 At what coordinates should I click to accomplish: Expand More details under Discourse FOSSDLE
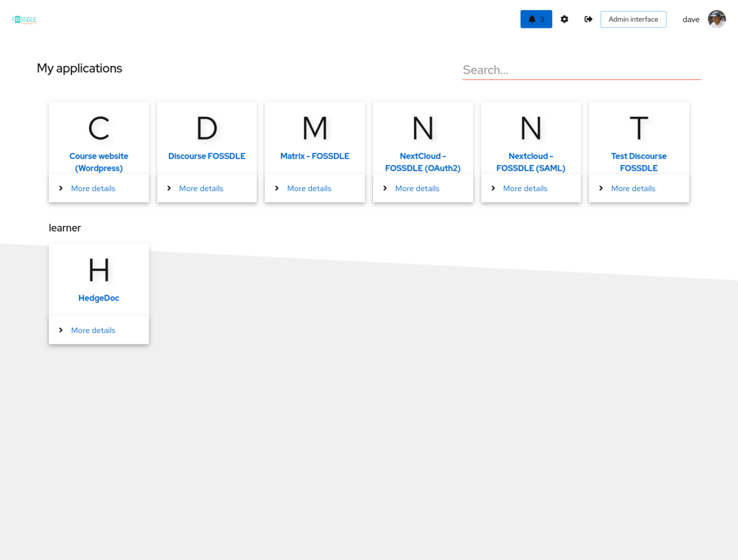pyautogui.click(x=200, y=188)
